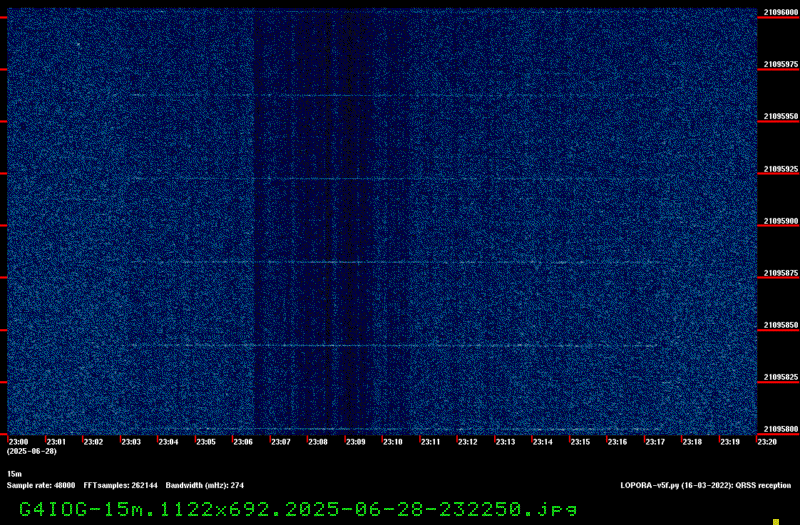This screenshot has height=525, width=800.
Task: Click the 23:14 time axis label
Action: pos(543,442)
